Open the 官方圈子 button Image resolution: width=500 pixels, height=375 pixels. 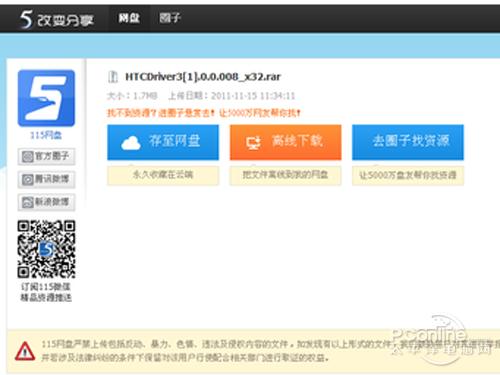click(46, 156)
